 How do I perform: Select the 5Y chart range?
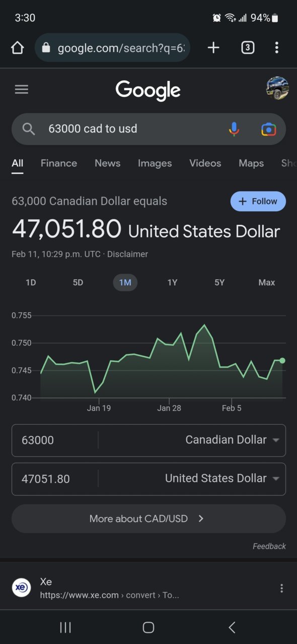pos(219,283)
